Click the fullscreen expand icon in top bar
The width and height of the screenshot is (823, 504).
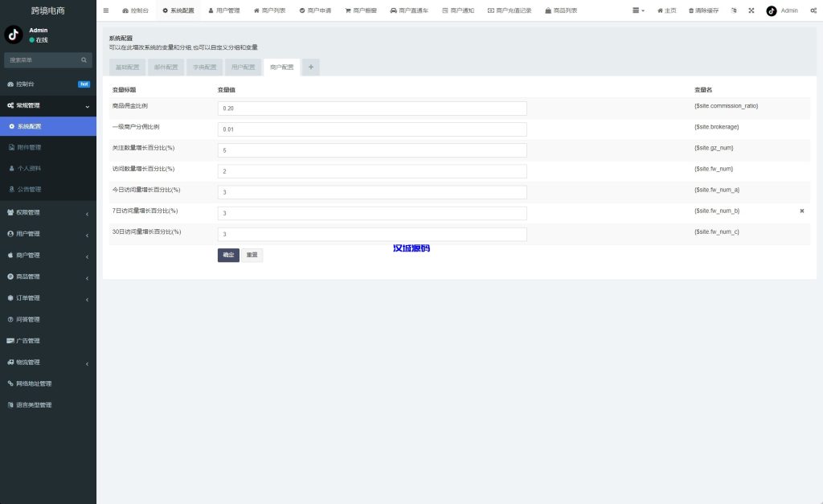click(751, 10)
